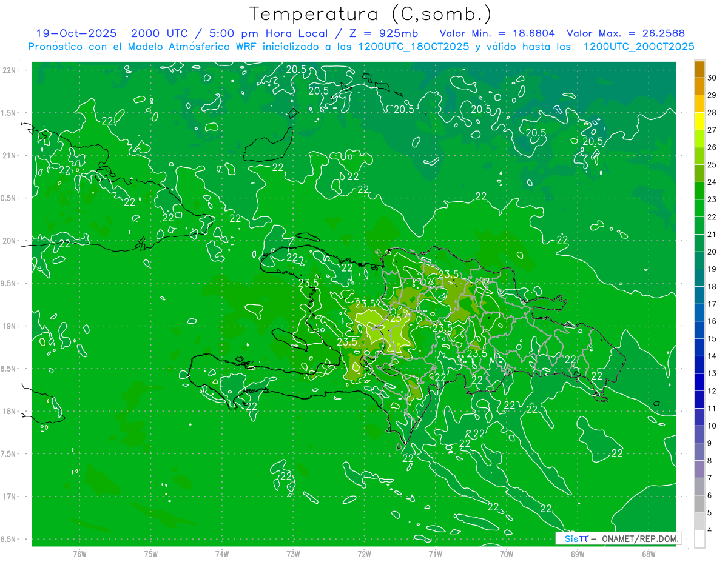The image size is (728, 562).
Task: Click the orange colorbar band between 29 and 30
Action: tap(699, 87)
